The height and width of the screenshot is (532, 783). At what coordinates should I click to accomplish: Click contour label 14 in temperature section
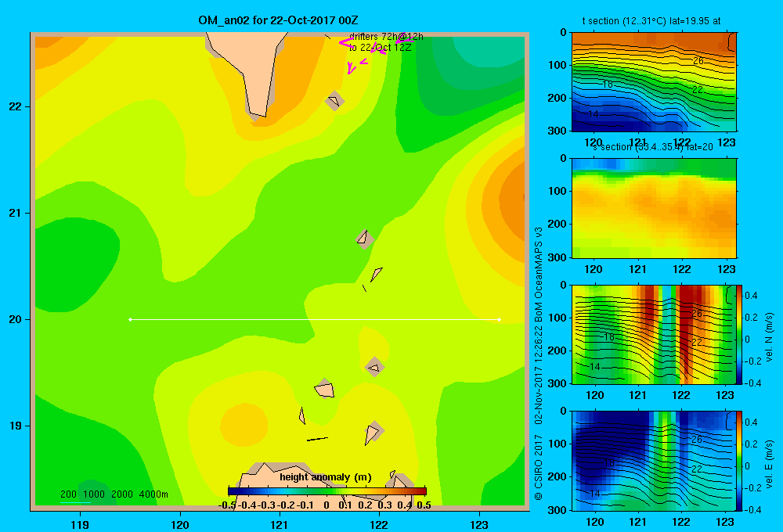tap(593, 114)
